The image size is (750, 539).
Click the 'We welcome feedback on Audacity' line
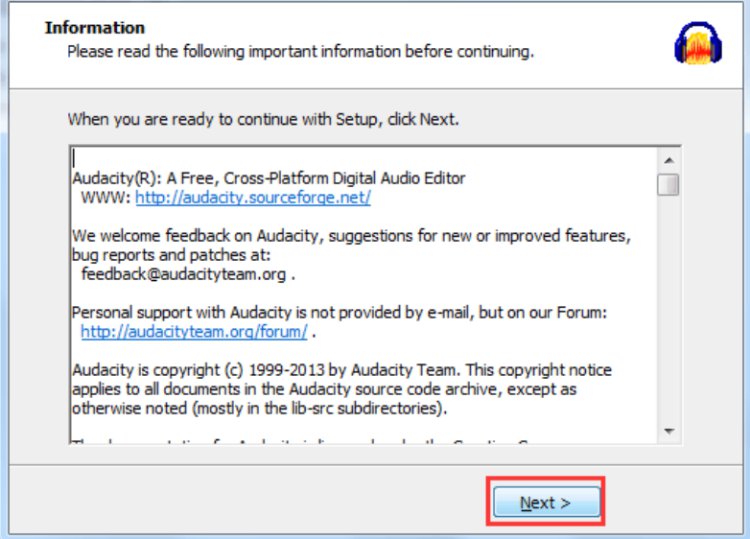point(352,236)
